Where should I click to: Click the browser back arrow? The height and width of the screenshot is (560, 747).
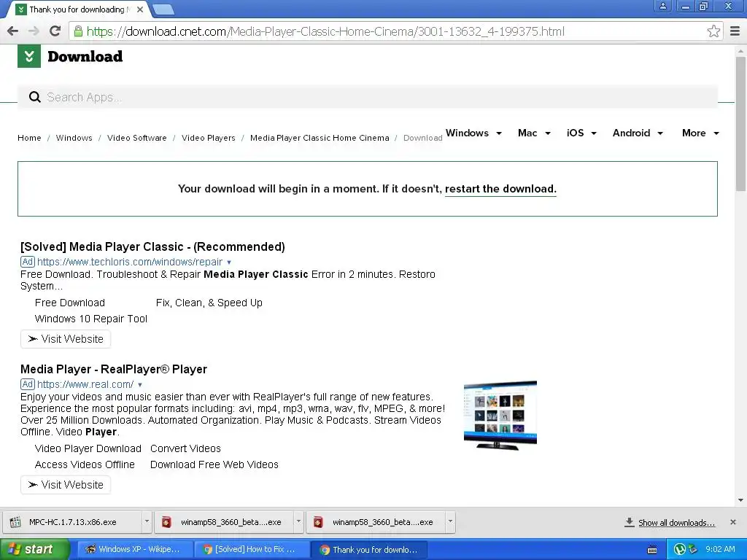13,31
